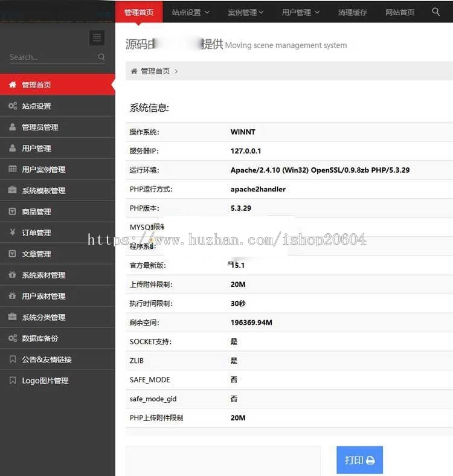Click the briefcase icon next to 系统分类管理
This screenshot has height=476, width=453.
13,317
